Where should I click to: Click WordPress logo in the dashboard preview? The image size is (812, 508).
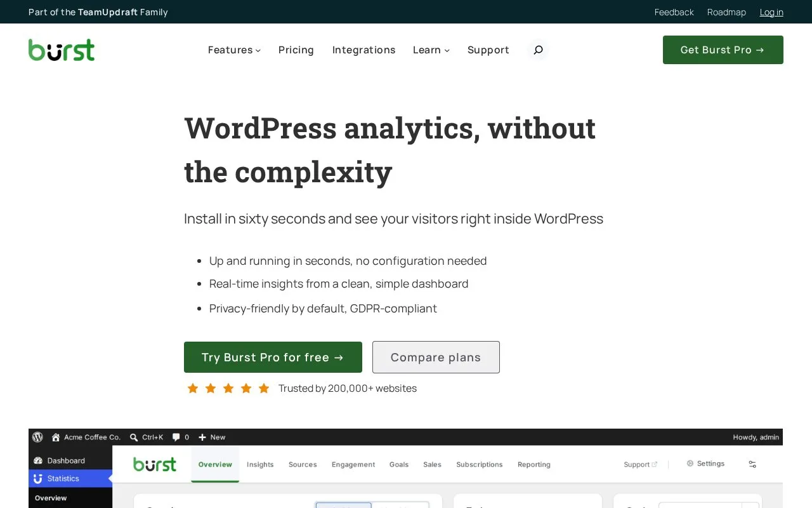point(37,437)
